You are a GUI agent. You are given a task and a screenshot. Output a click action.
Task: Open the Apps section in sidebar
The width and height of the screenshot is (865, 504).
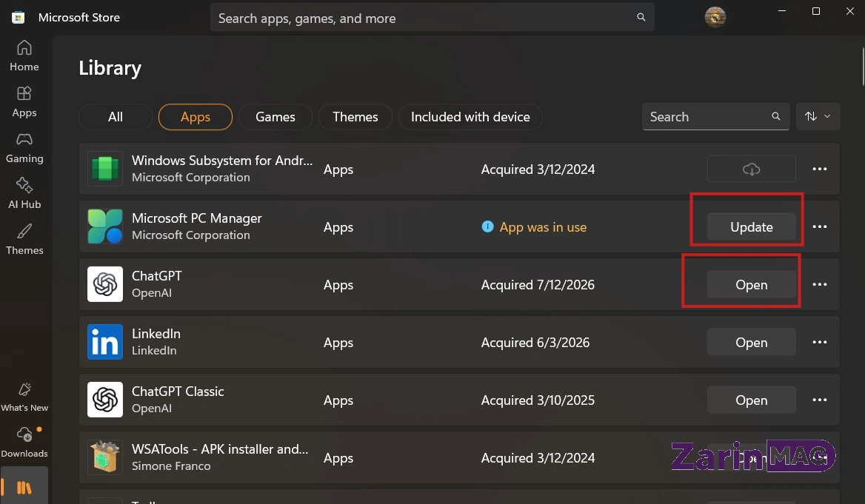[x=24, y=102]
